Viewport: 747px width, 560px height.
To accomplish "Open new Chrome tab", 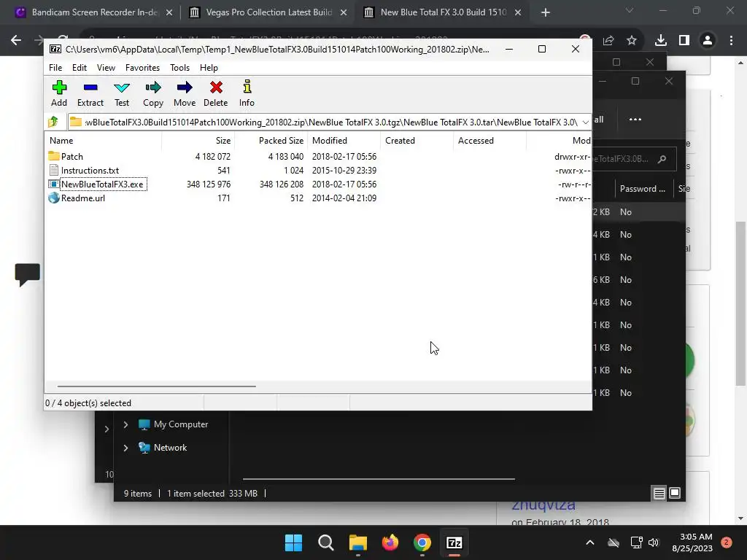I will click(546, 12).
